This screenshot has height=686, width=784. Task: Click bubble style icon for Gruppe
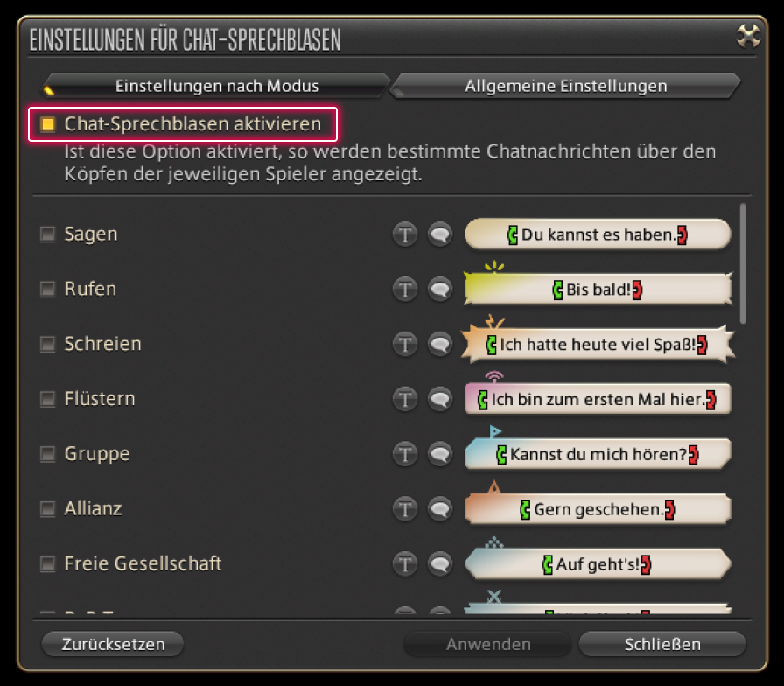tap(440, 454)
